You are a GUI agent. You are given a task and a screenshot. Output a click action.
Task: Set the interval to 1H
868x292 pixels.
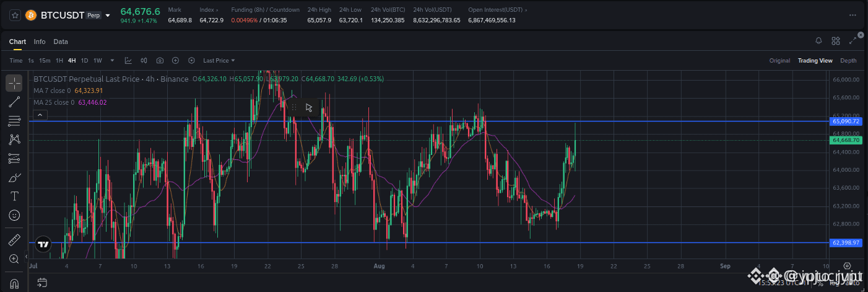59,60
